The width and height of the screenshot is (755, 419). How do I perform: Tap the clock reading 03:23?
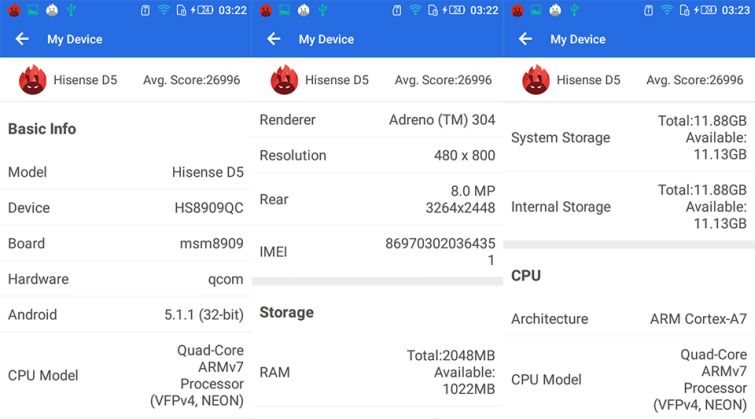click(736, 10)
